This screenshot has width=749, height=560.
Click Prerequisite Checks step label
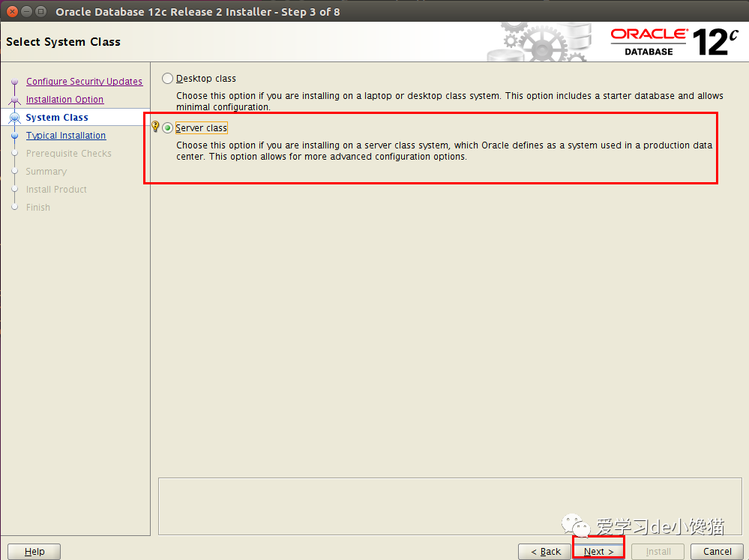pyautogui.click(x=69, y=154)
